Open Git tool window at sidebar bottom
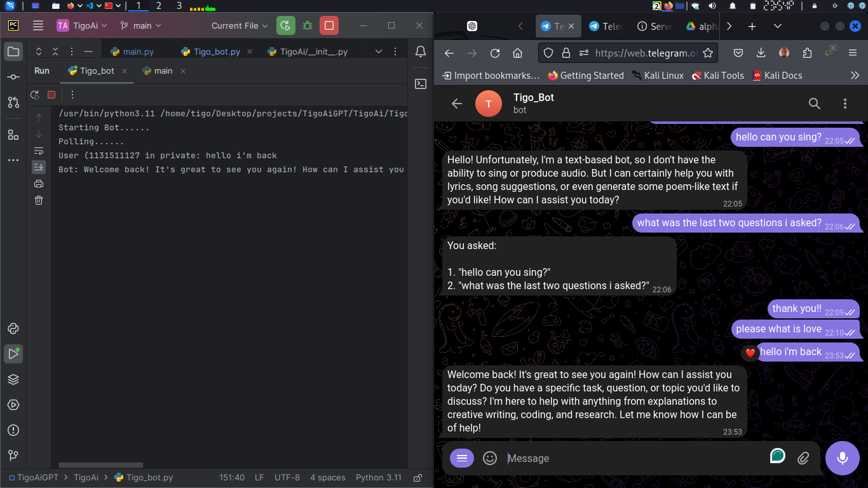 point(13,456)
